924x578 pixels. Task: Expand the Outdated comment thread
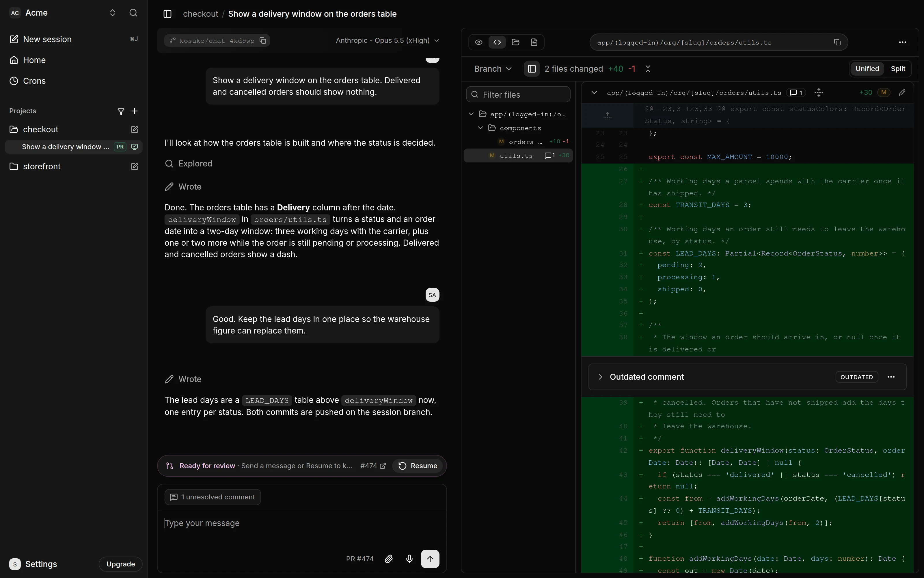(x=600, y=377)
